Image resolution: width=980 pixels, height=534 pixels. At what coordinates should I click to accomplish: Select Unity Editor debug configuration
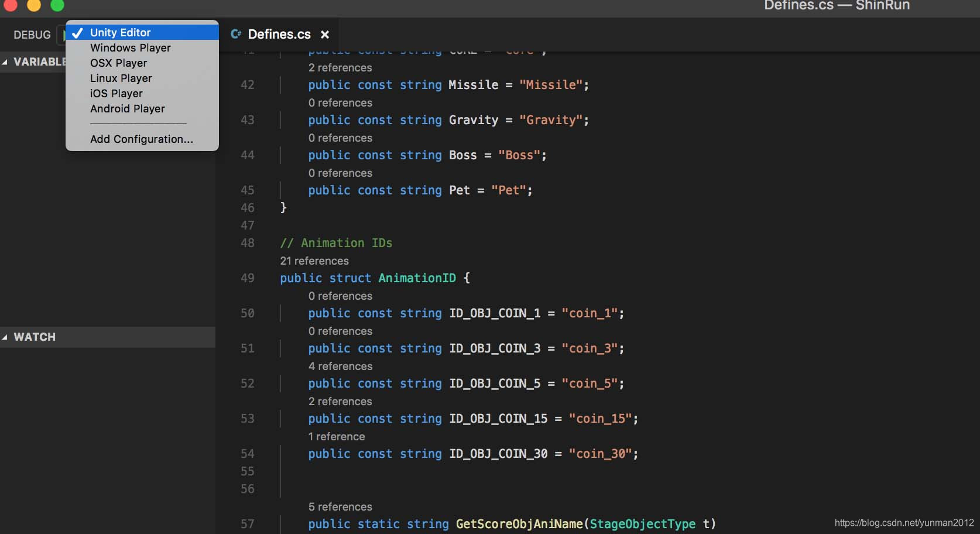click(x=142, y=32)
